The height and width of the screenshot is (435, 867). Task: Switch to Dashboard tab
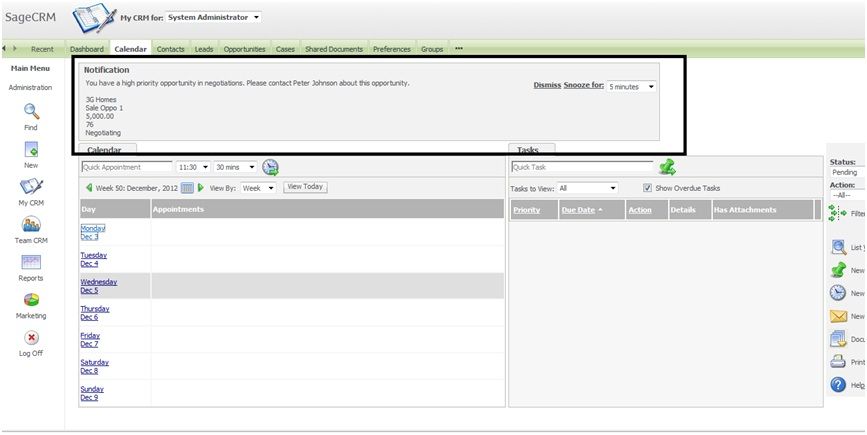coord(87,49)
